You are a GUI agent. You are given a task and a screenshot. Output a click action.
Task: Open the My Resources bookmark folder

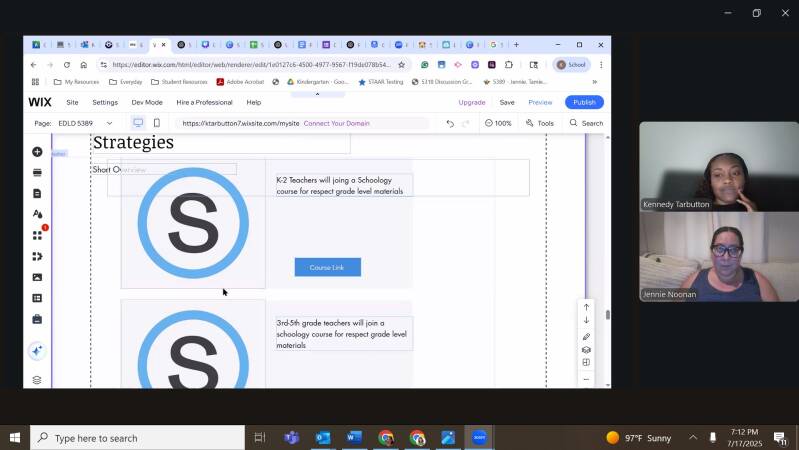click(x=76, y=82)
